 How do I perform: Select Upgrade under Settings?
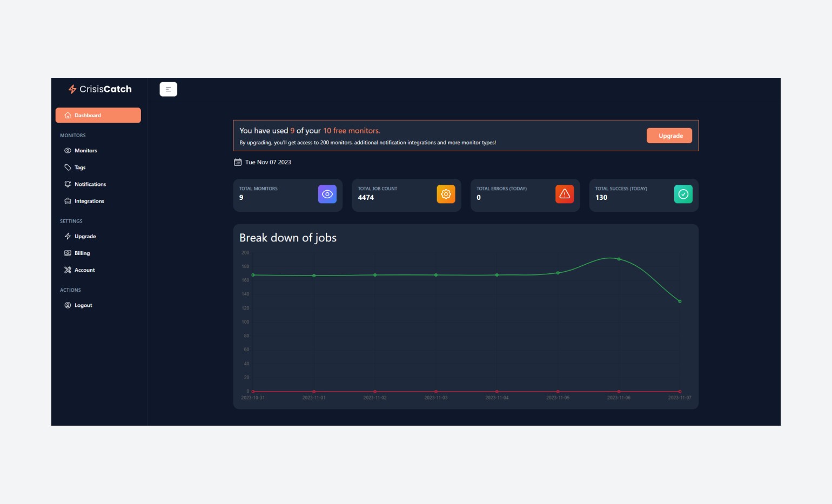(85, 237)
